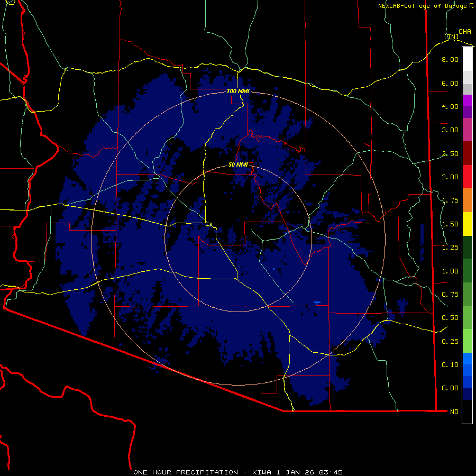
Task: Click the 0.10 legend value
Action: click(x=450, y=365)
